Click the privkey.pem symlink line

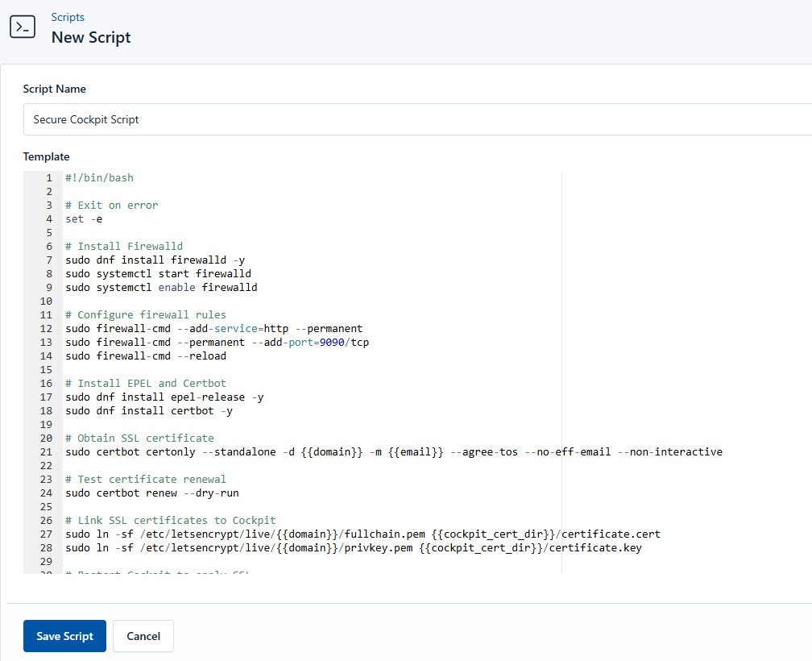coord(353,547)
